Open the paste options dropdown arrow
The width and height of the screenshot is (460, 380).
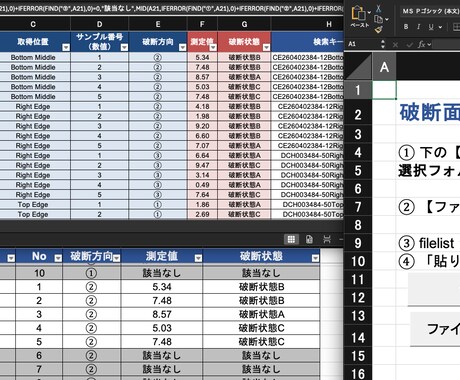point(369,12)
